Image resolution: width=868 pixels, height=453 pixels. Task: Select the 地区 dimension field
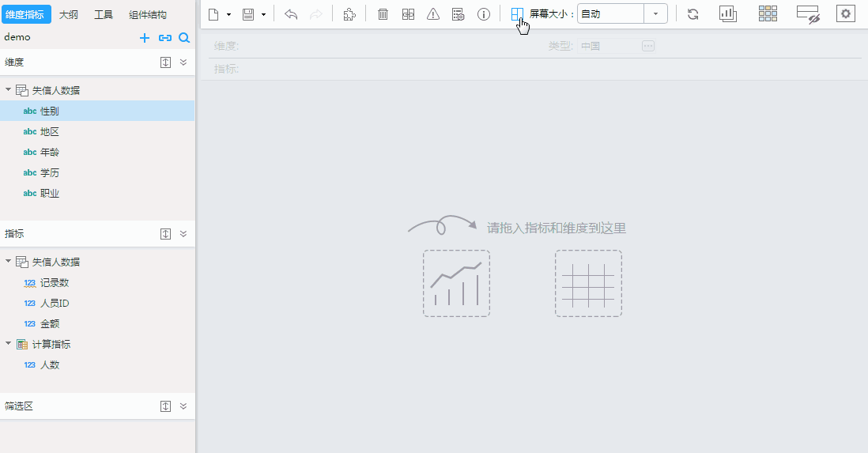pyautogui.click(x=50, y=132)
